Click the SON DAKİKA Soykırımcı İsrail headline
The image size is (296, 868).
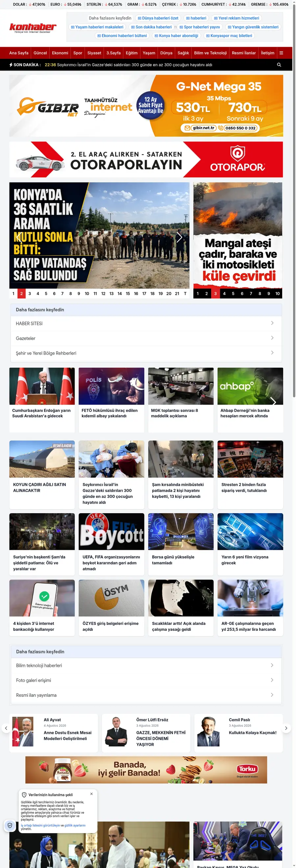pos(135,65)
